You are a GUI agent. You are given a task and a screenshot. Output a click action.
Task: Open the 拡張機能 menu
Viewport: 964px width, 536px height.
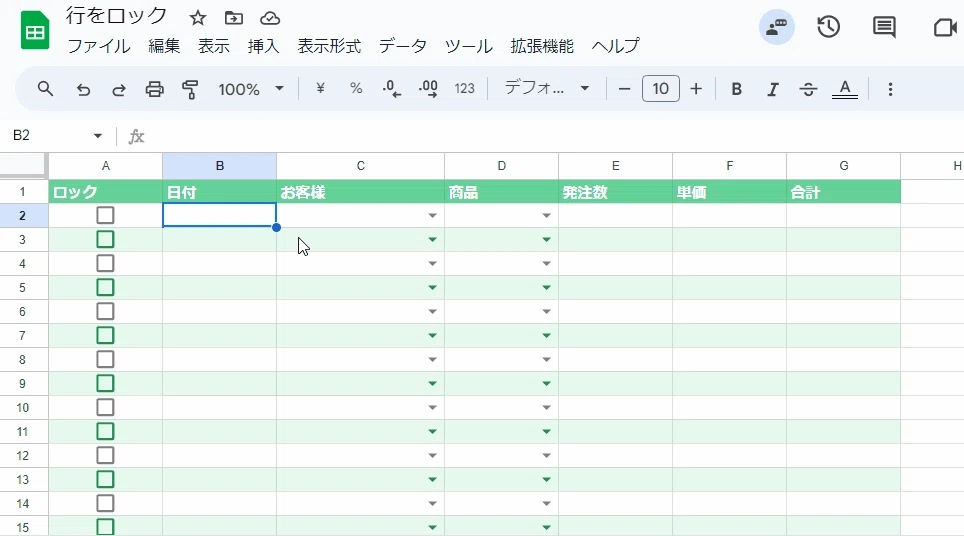point(542,46)
